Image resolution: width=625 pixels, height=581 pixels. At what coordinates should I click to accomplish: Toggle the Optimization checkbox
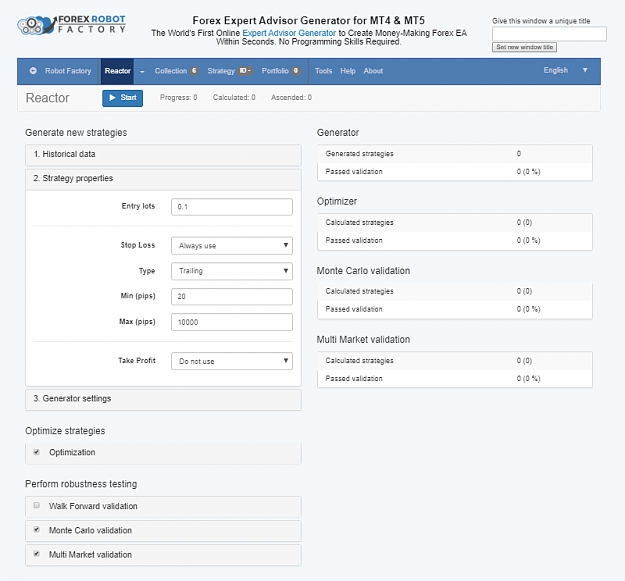(x=37, y=452)
